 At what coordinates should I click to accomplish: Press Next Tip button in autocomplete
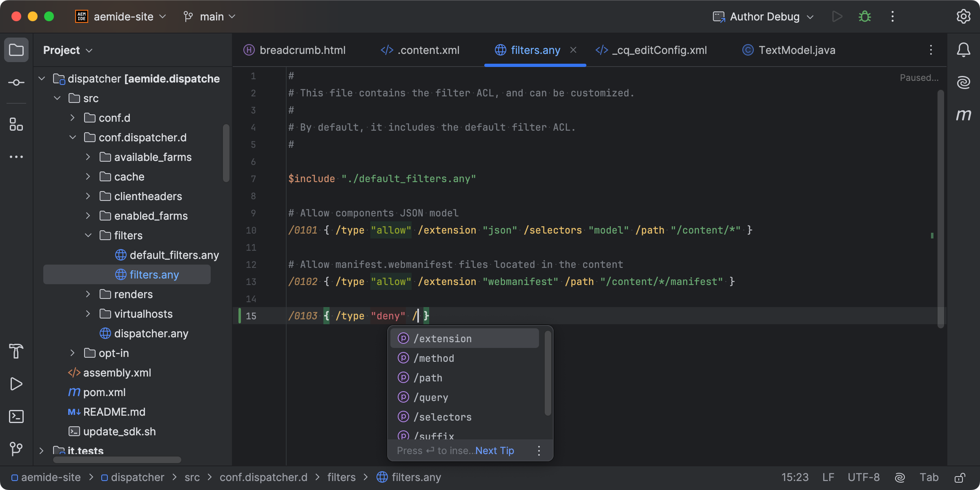tap(494, 450)
